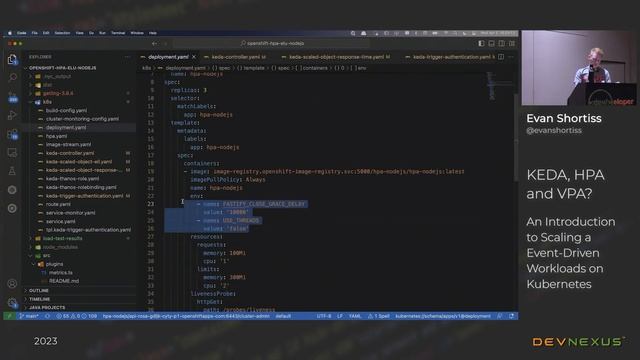This screenshot has height=360, width=640.
Task: Open keda-thanos-role.yaml in the explorer
Action: click(x=73, y=179)
